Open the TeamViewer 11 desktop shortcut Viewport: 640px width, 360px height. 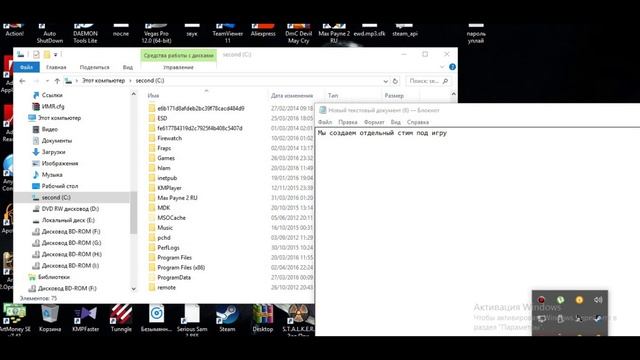[x=227, y=34]
